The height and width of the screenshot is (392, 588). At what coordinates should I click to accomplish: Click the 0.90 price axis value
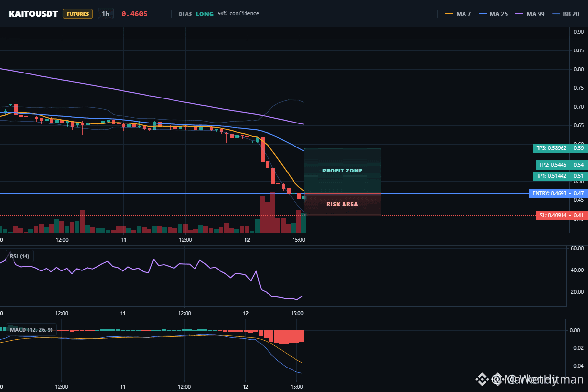[x=578, y=32]
